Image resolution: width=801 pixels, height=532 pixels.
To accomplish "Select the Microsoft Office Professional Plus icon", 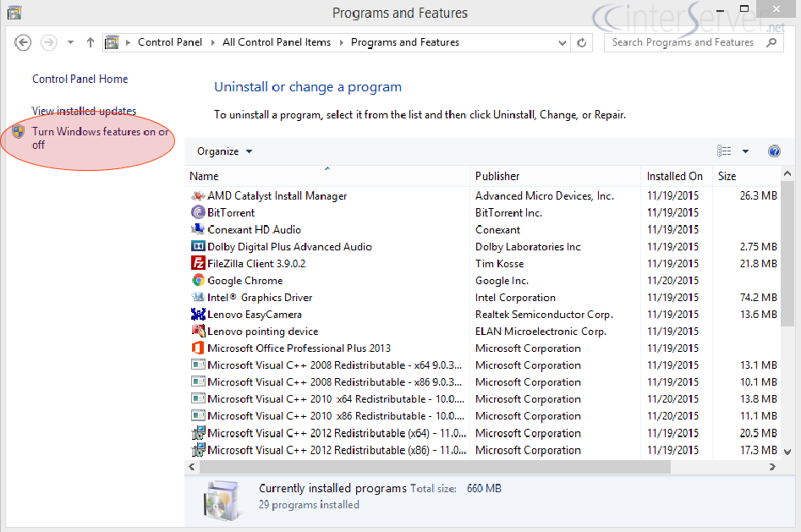I will (198, 348).
